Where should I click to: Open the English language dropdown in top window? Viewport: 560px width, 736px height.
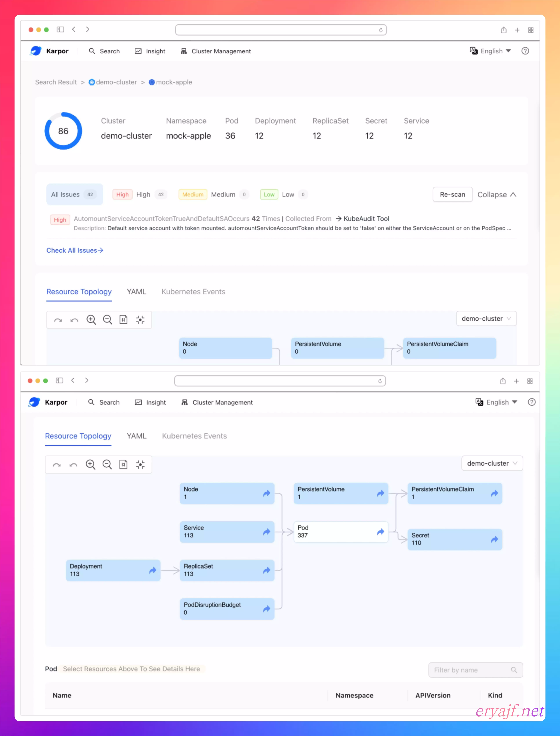[x=490, y=51]
